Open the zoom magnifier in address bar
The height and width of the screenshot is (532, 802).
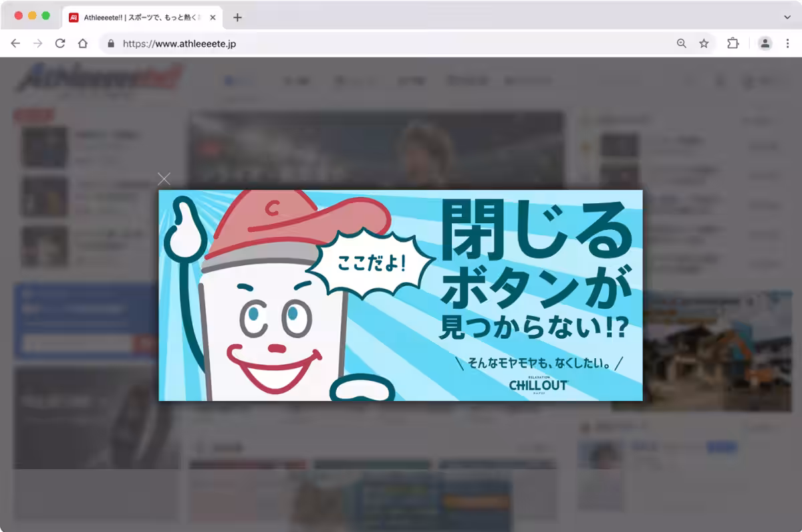681,43
